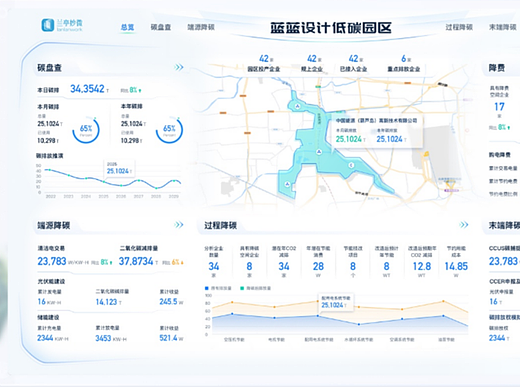The width and height of the screenshot is (520, 390).
Task: Click the 521.4 cumulative revenue value
Action: (x=168, y=338)
